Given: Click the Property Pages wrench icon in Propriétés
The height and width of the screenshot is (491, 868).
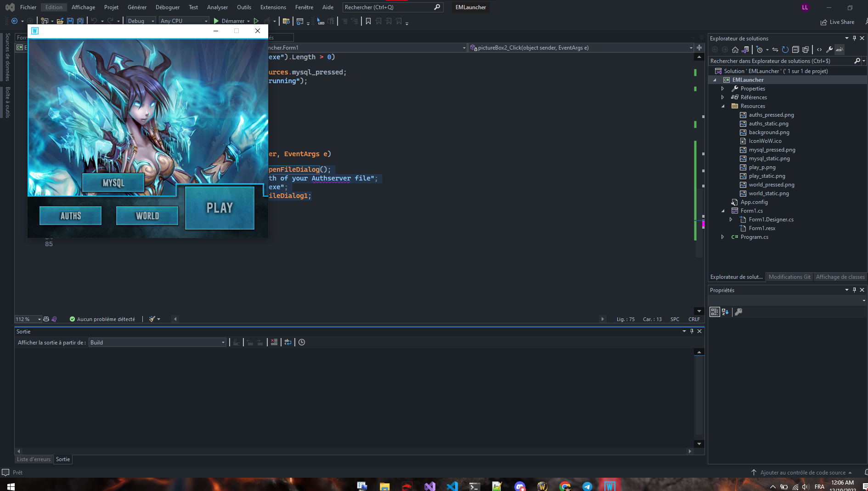Looking at the screenshot, I should click(738, 312).
